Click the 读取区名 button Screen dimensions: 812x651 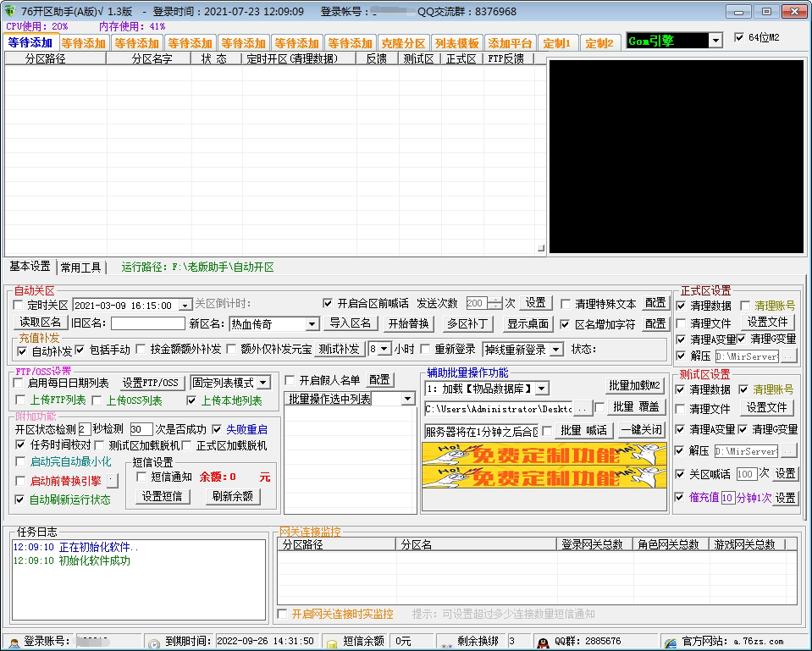pyautogui.click(x=41, y=323)
